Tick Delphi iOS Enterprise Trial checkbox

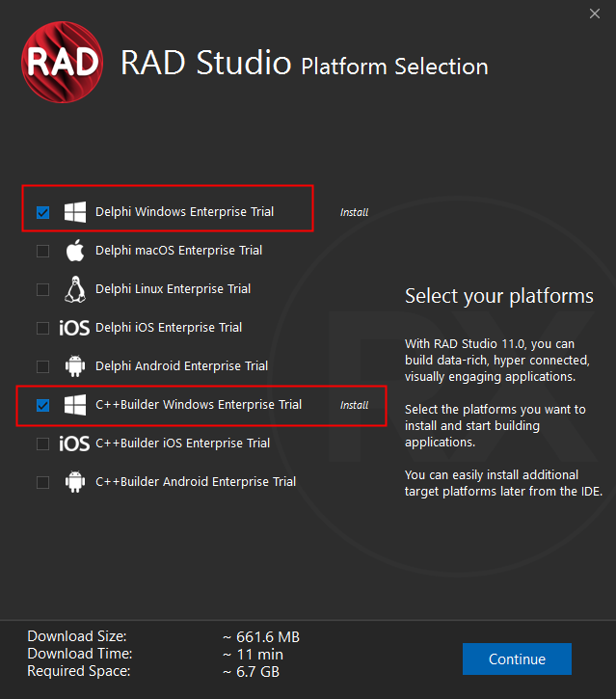42,328
